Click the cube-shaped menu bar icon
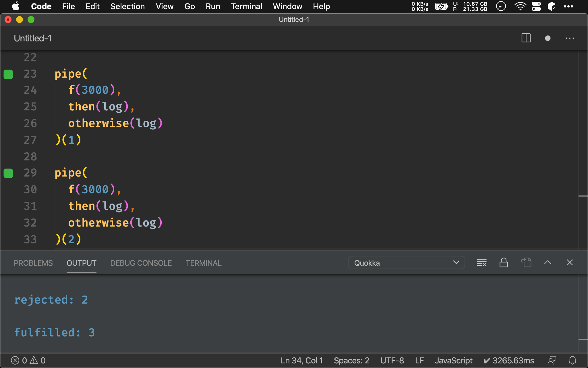Image resolution: width=588 pixels, height=368 pixels. pyautogui.click(x=552, y=6)
